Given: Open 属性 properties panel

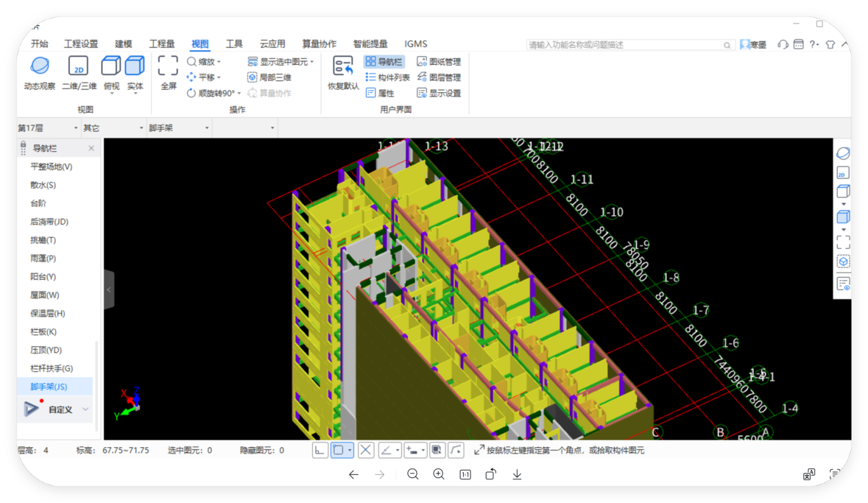Looking at the screenshot, I should pyautogui.click(x=380, y=93).
